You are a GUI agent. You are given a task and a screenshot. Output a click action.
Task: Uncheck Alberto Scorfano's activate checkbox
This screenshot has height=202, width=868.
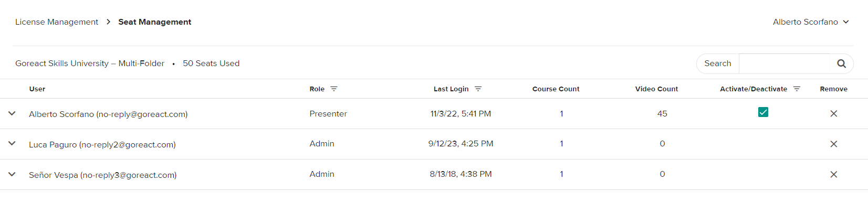[763, 112]
